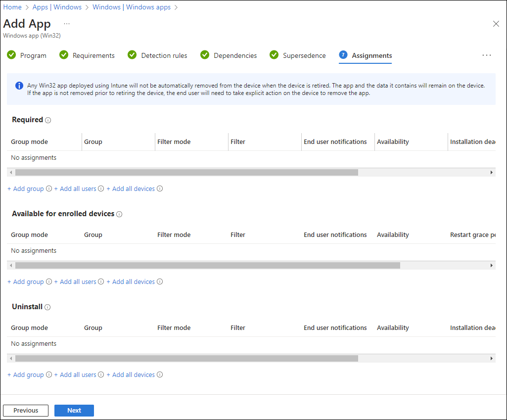Click info icon next to Required heading
The height and width of the screenshot is (420, 507).
pos(48,120)
